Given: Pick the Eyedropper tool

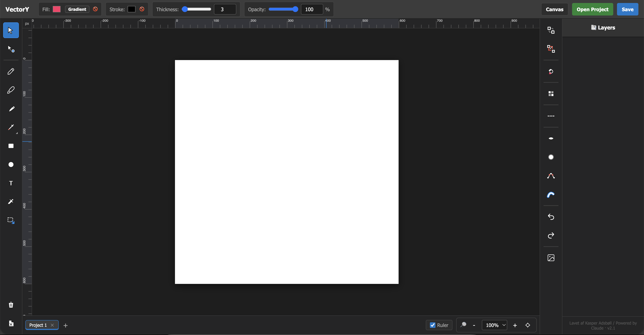Looking at the screenshot, I should [11, 202].
